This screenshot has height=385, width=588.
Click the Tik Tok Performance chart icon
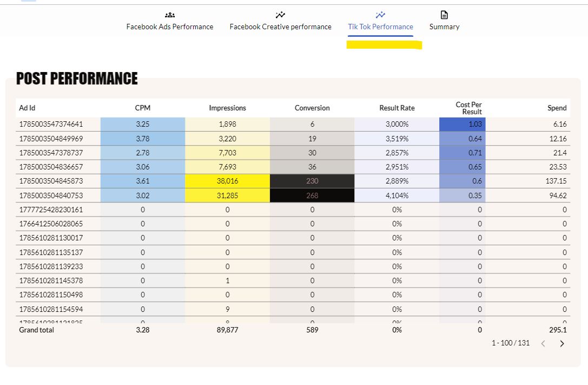pos(380,15)
